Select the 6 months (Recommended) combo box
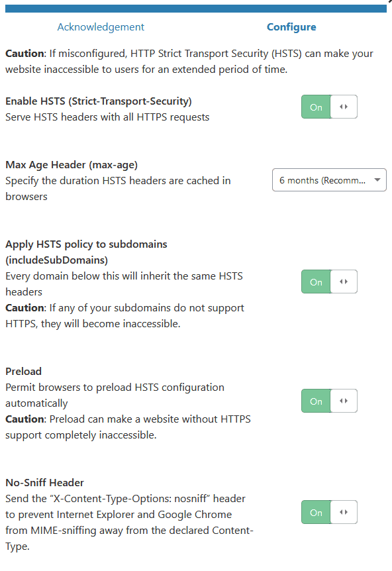This screenshot has height=571, width=392. [329, 180]
